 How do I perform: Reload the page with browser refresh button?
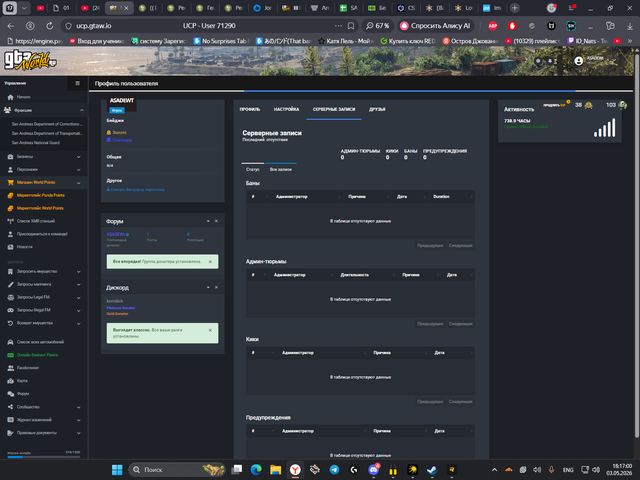(49, 26)
